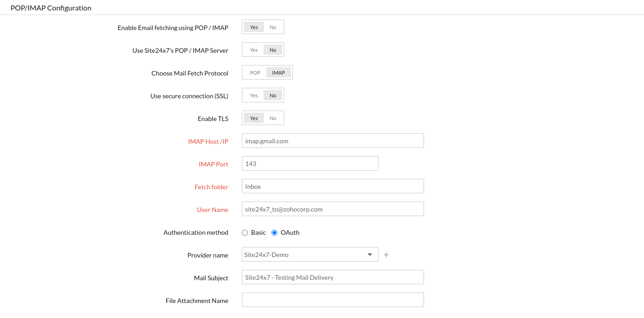Select the User Name field
Image resolution: width=644 pixels, height=318 pixels.
click(332, 209)
